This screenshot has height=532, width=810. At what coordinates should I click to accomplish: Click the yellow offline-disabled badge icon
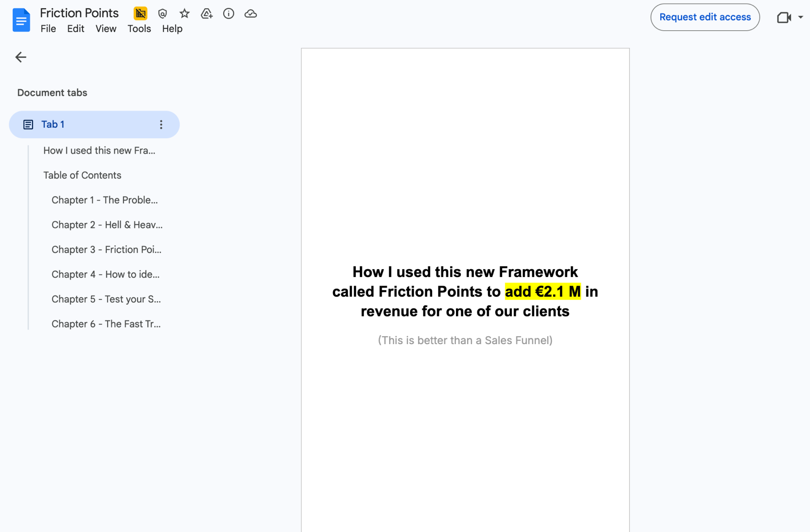[x=141, y=14]
